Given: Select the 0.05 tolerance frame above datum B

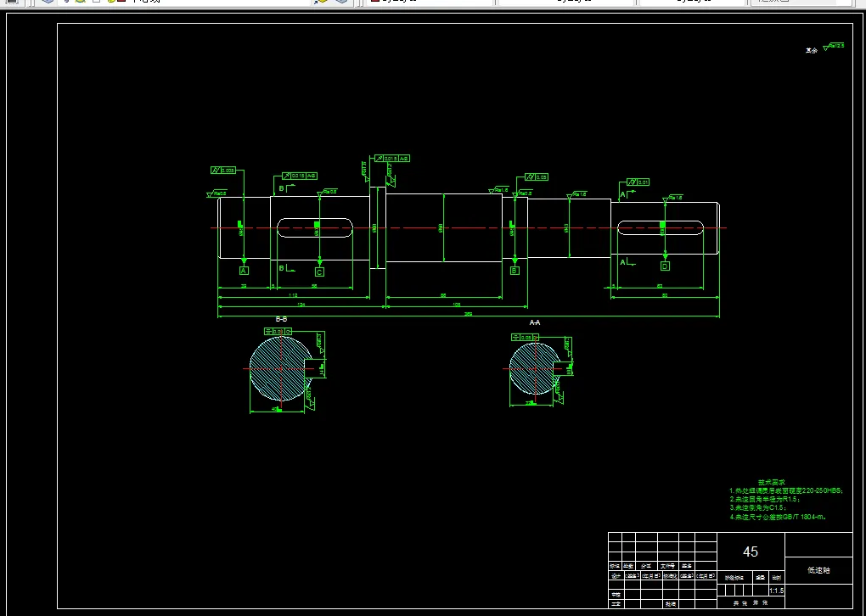Looking at the screenshot, I should pos(536,177).
